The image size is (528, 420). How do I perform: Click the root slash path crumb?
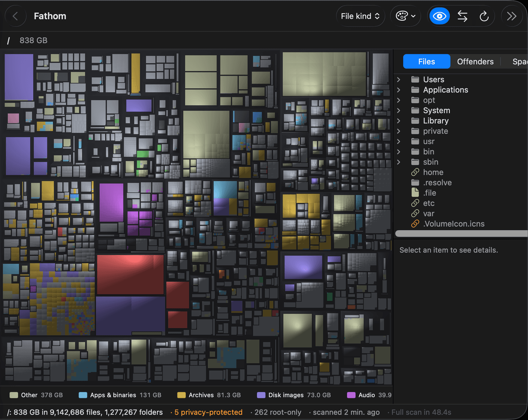click(x=8, y=41)
